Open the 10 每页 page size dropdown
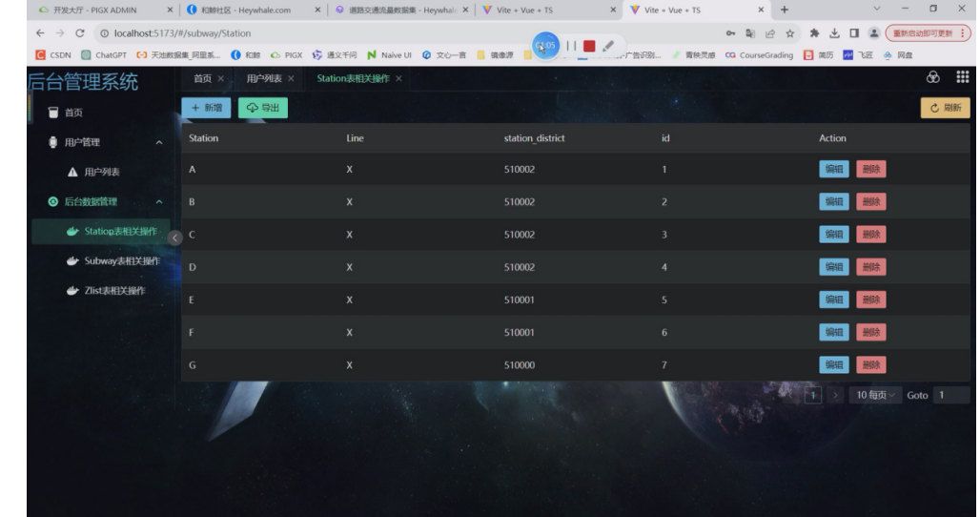 point(875,395)
